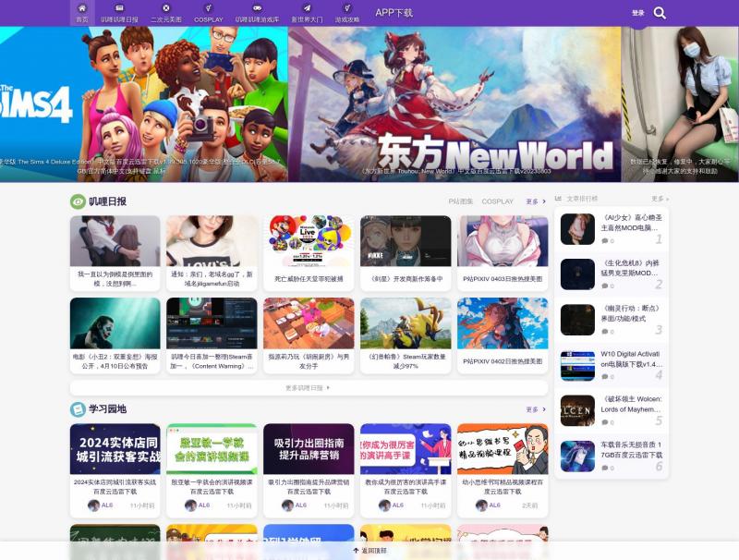Open the Wolcen: Lords of Mayhem thumbnail

[x=578, y=410]
